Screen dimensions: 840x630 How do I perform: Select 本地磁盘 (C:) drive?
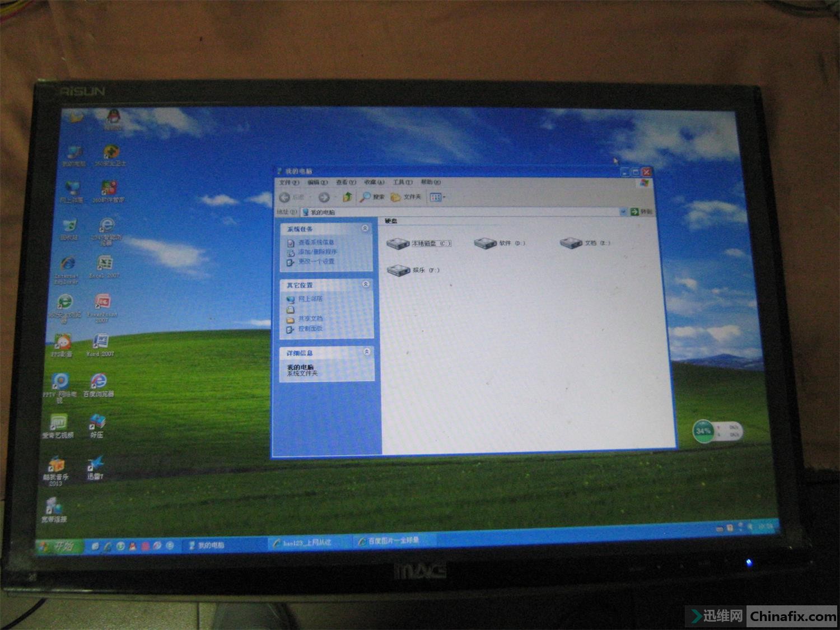tap(418, 244)
